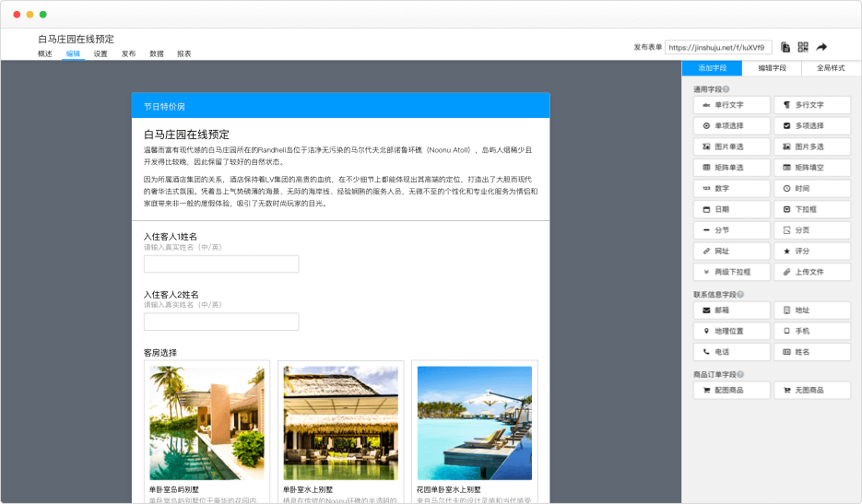Add a 配图商品 product field

pyautogui.click(x=732, y=391)
